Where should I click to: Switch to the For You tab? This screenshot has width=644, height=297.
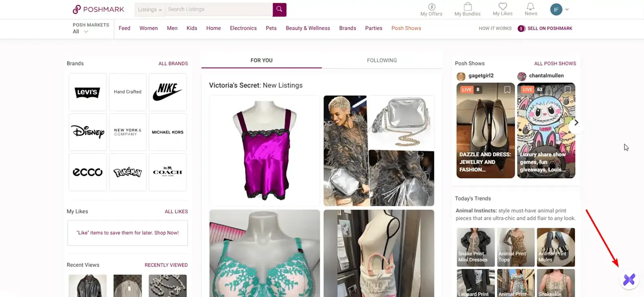coord(262,60)
